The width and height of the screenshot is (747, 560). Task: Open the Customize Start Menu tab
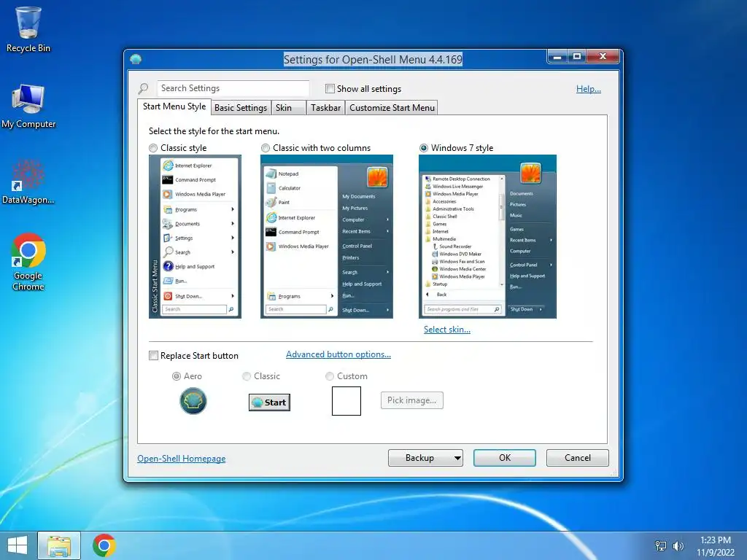pyautogui.click(x=392, y=108)
